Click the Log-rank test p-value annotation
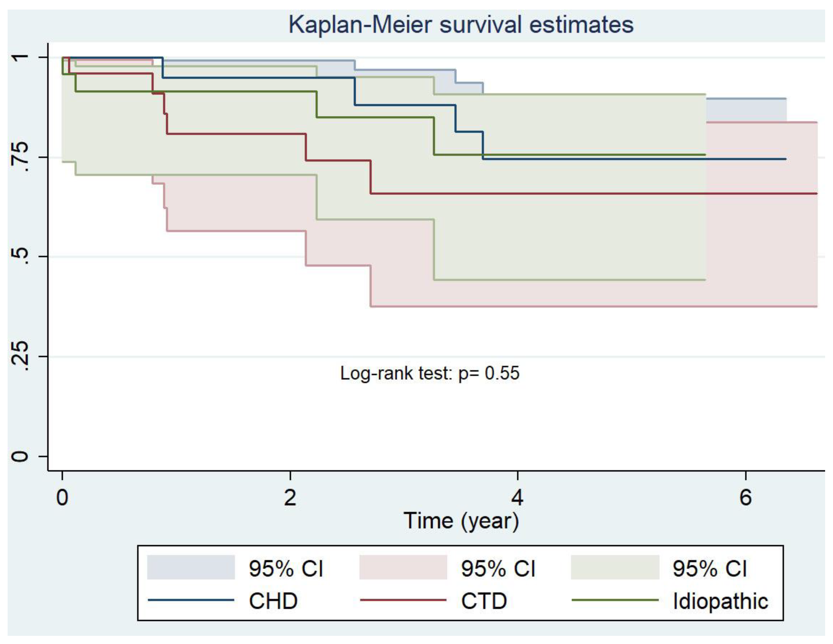Image resolution: width=833 pixels, height=644 pixels. (429, 373)
